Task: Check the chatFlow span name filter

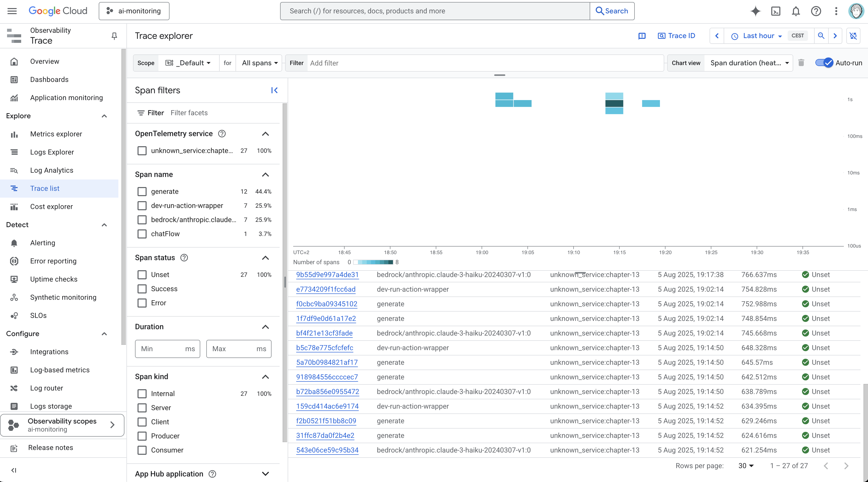Action: tap(142, 234)
